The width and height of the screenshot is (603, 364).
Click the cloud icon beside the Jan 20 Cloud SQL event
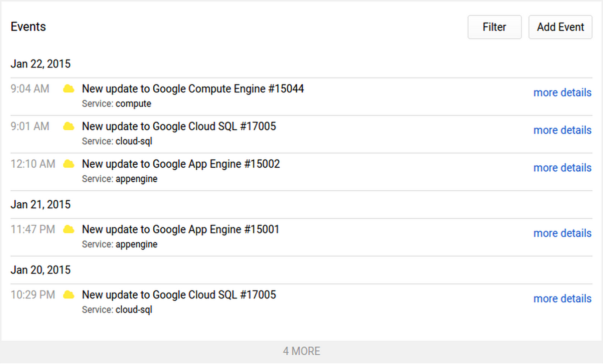(x=69, y=295)
